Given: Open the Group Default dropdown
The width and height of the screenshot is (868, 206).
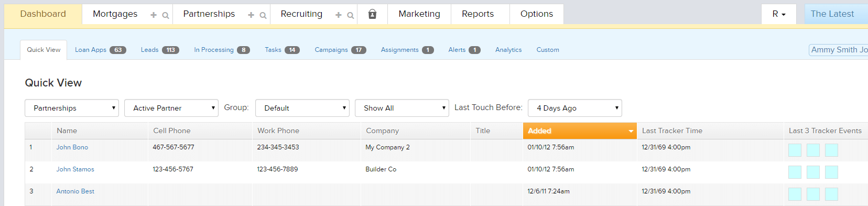Looking at the screenshot, I should [x=302, y=108].
